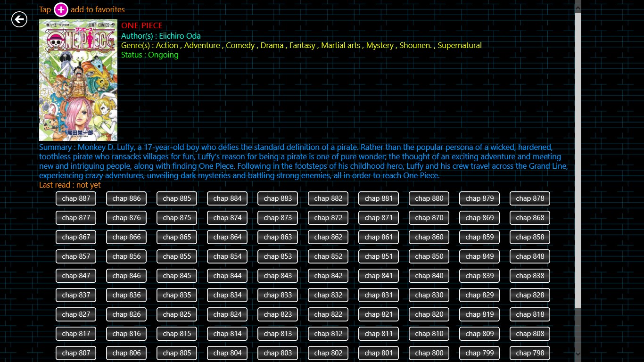Open chap 825
Viewport: 644px width, 362px height.
click(x=177, y=314)
